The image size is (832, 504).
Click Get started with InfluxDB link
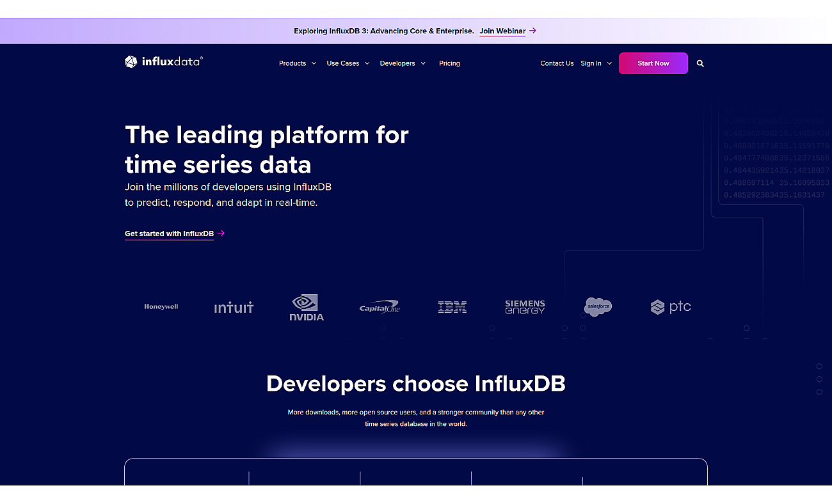click(169, 233)
